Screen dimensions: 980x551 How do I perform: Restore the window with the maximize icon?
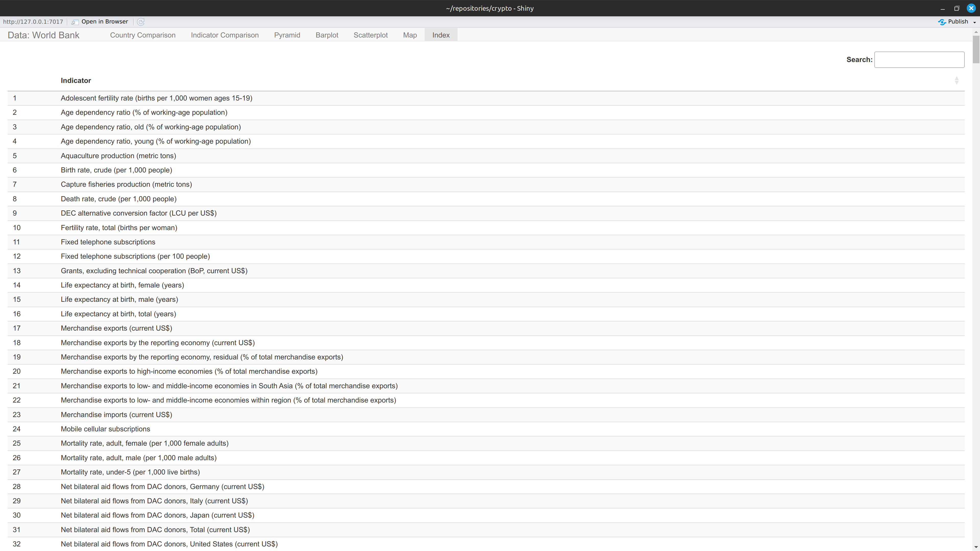pyautogui.click(x=957, y=8)
